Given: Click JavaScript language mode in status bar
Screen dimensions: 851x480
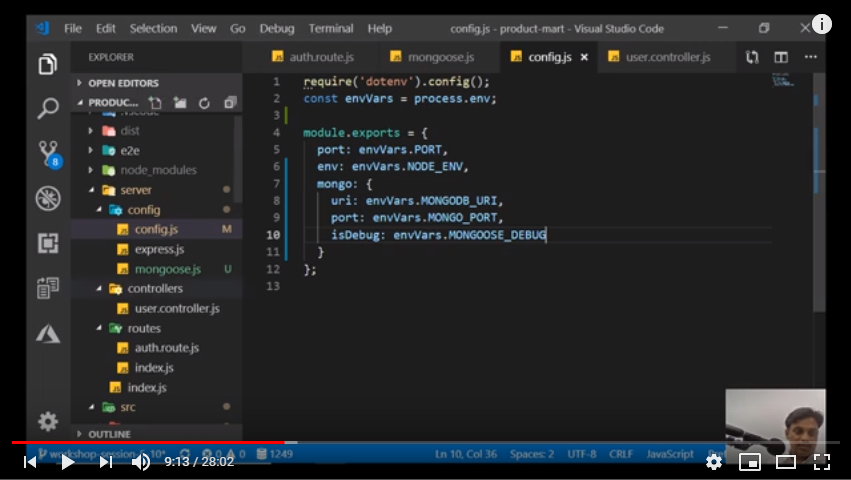Looking at the screenshot, I should [x=669, y=454].
